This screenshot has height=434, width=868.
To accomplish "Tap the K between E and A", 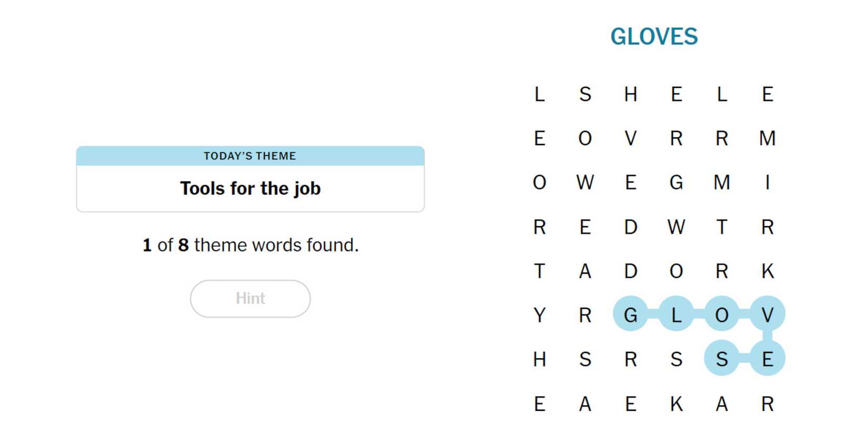I will 676,403.
